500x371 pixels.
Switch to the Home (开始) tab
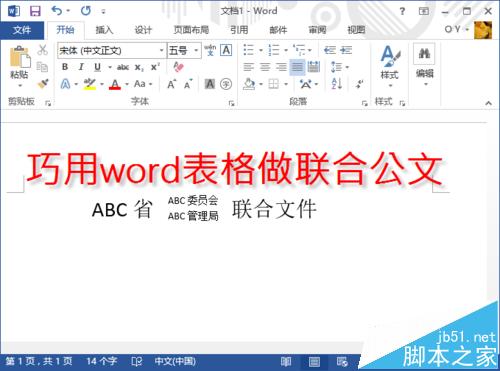pyautogui.click(x=65, y=30)
